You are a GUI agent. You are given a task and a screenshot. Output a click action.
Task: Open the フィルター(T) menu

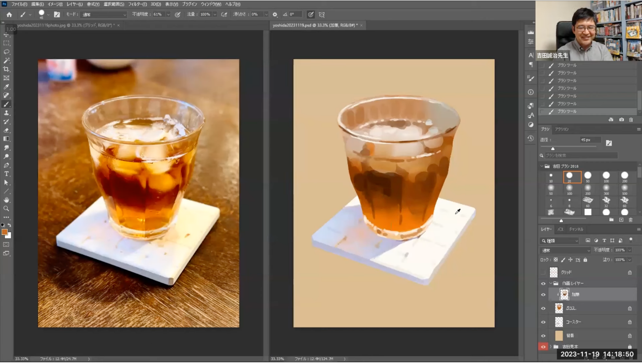point(137,4)
